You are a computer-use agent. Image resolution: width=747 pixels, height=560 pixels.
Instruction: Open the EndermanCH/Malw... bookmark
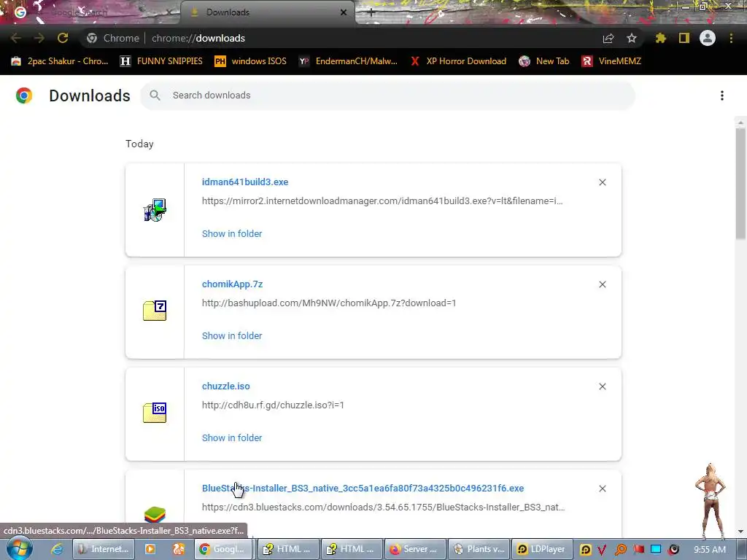tap(348, 61)
